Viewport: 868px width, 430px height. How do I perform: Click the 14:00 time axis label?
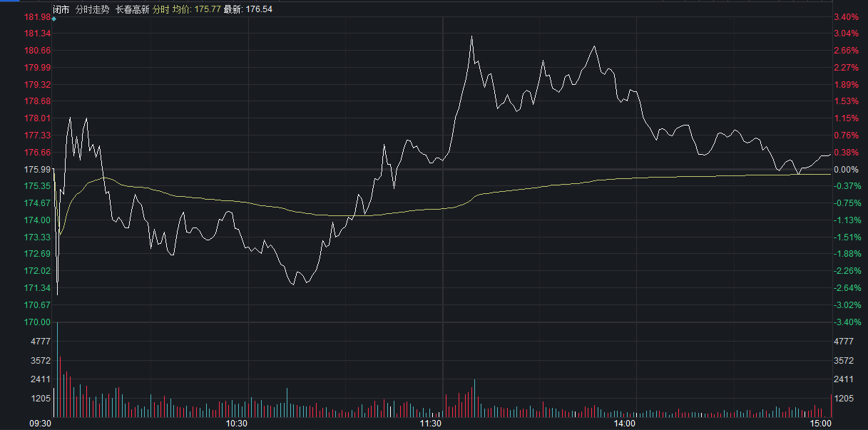(625, 424)
